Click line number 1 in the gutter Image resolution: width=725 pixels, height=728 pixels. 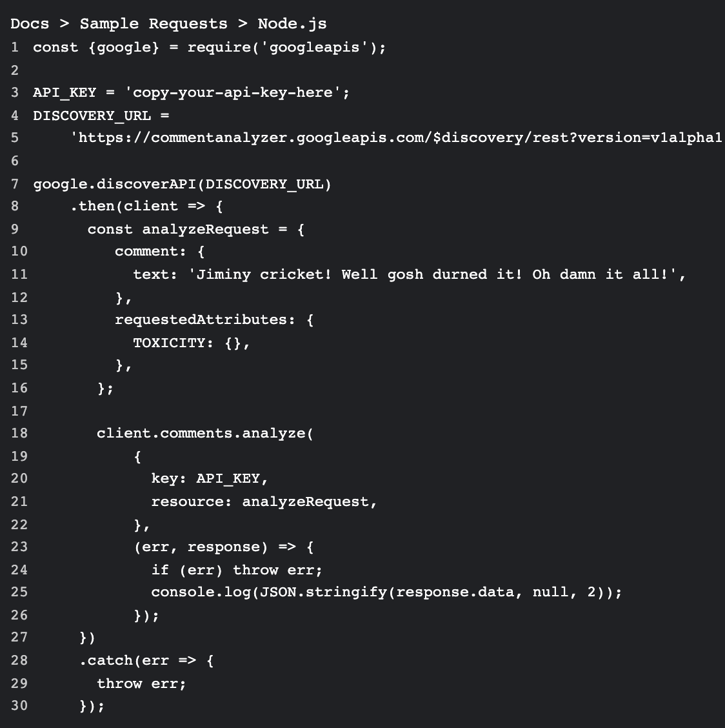(15, 47)
